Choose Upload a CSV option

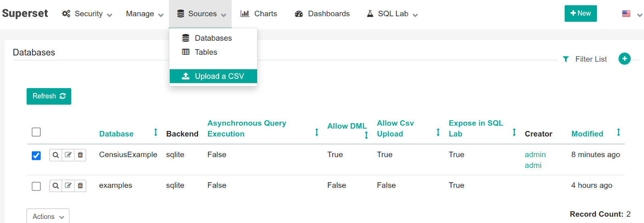click(x=213, y=76)
